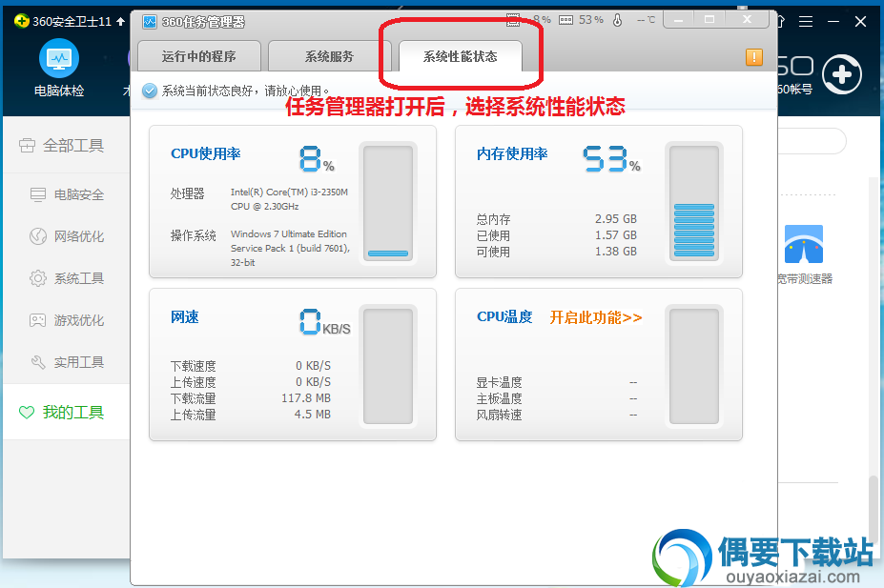Open the hamburger menu in 360安全卫士 window
The height and width of the screenshot is (588, 884).
pos(806,21)
